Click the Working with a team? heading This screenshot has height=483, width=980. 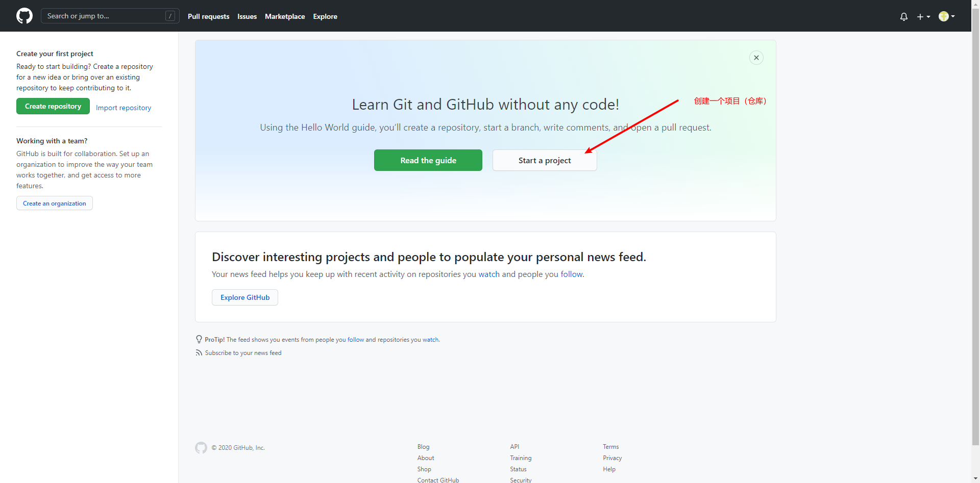click(x=52, y=141)
